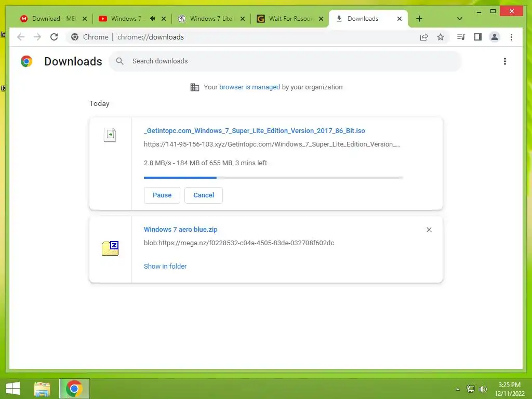Open Chrome's three-dot main menu
Image resolution: width=532 pixels, height=399 pixels.
511,37
